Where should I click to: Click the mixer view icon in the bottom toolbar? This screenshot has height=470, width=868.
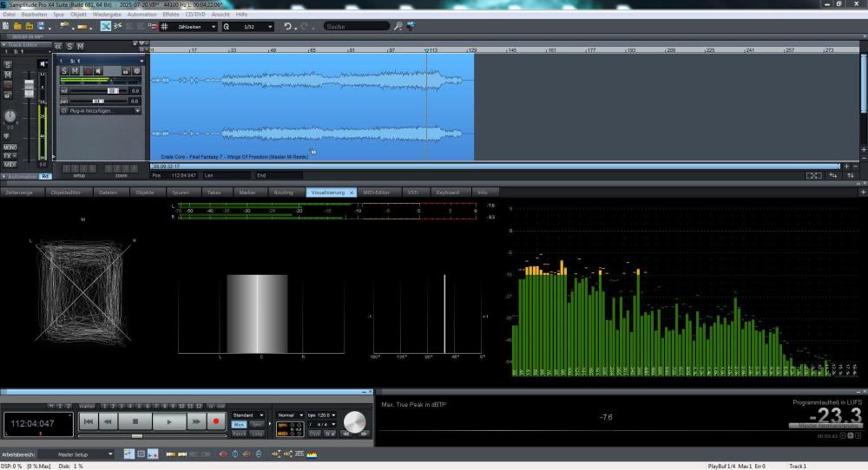coord(141,454)
